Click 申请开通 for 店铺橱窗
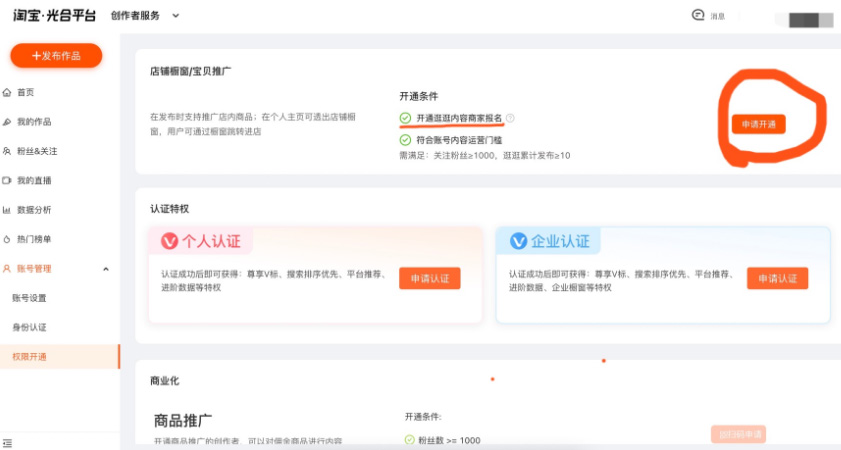Screen dimensions: 841x450 (x=758, y=124)
